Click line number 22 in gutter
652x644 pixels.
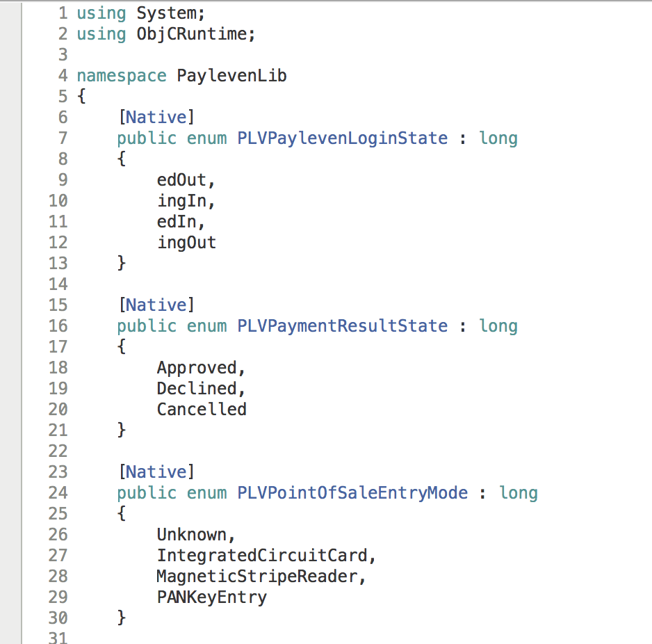click(58, 451)
